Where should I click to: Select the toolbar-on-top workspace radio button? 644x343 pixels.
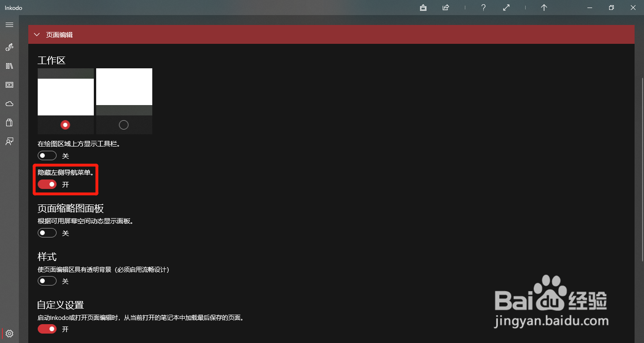(66, 125)
